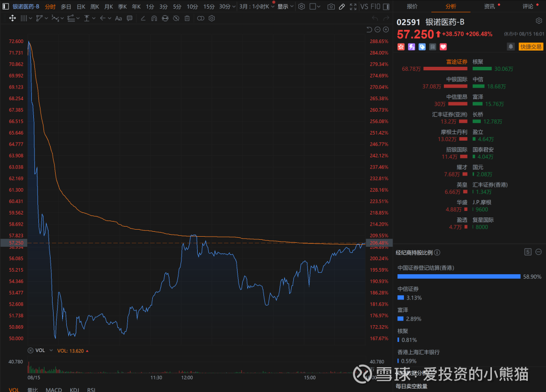The width and height of the screenshot is (546, 392).
Task: Click the gray notes icon
Action: pos(432,47)
